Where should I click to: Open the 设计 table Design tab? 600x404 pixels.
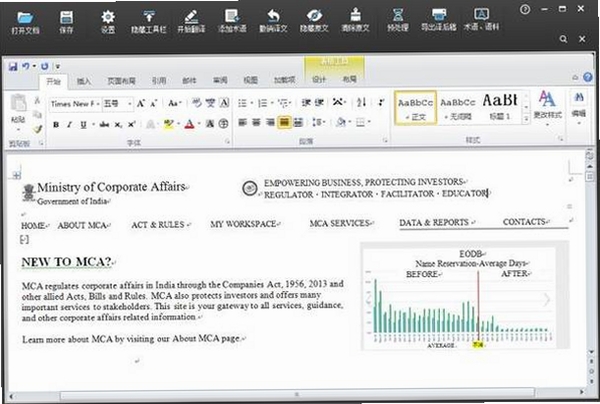point(318,79)
